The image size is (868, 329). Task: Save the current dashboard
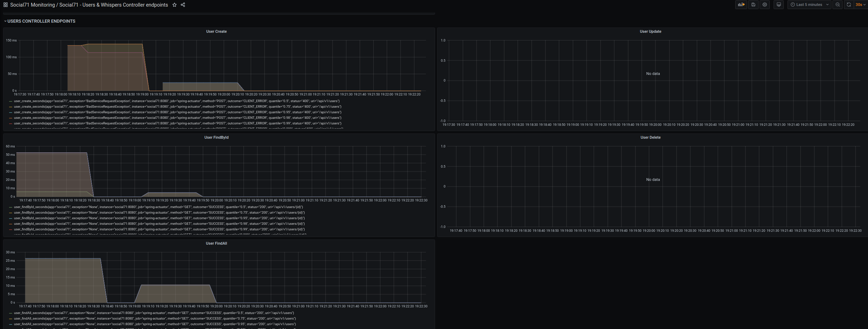[x=753, y=5]
